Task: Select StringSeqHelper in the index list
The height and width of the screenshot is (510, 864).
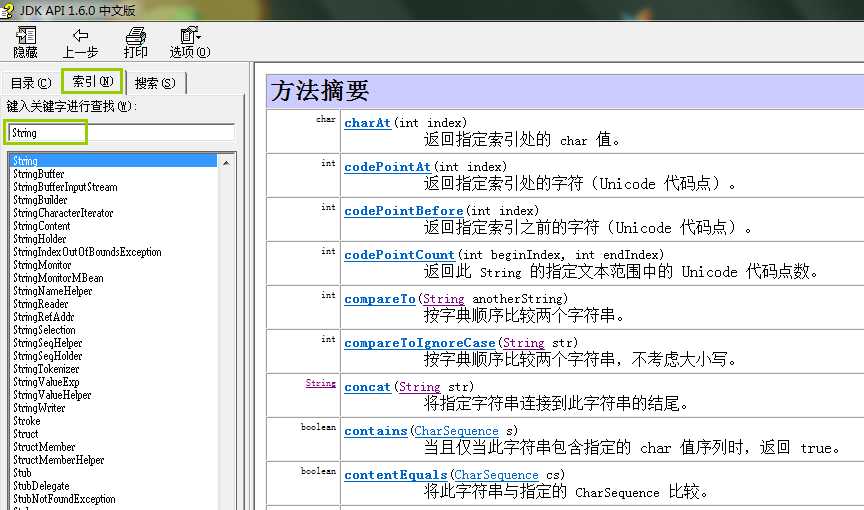Action: click(x=47, y=343)
